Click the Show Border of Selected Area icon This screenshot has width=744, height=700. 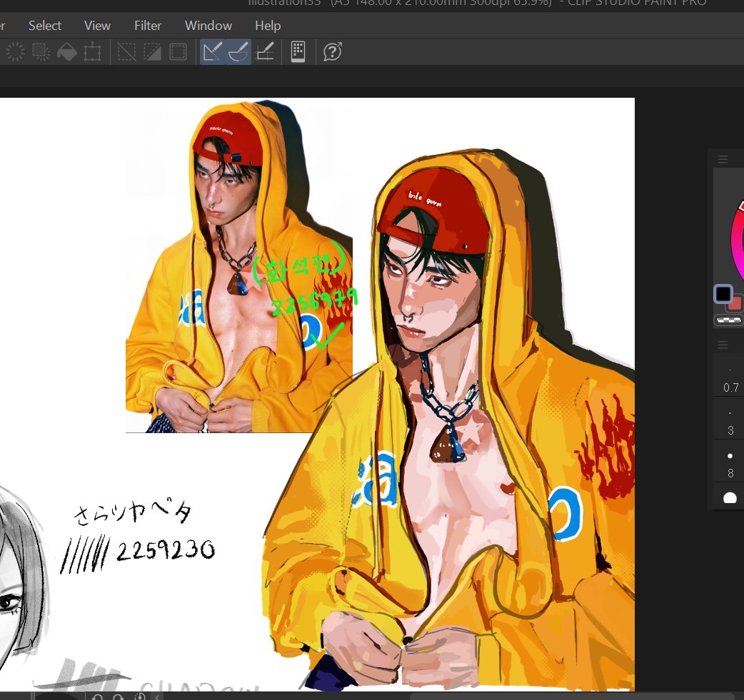click(x=178, y=51)
